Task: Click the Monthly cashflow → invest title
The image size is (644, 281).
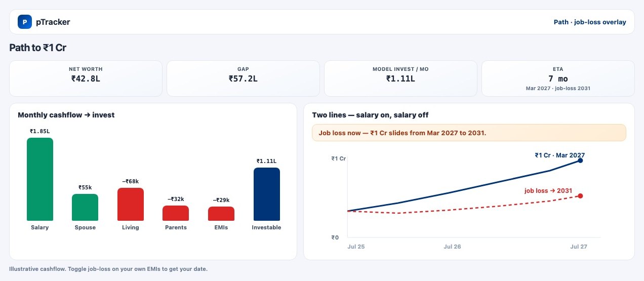Action: point(66,115)
